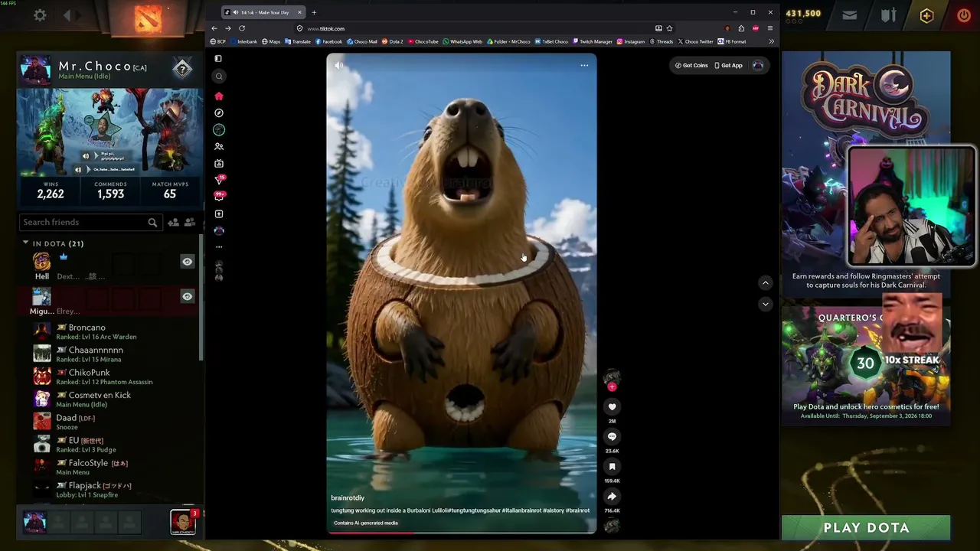The image size is (980, 551).
Task: Seek using the TikTok video progress bar
Action: click(462, 533)
